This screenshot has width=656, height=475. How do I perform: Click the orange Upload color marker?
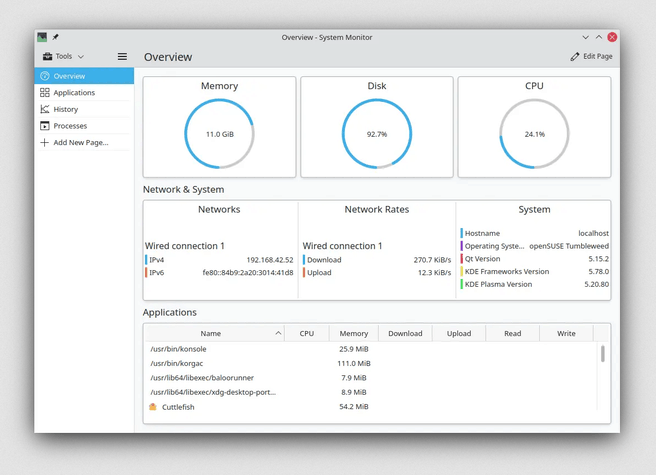(304, 272)
